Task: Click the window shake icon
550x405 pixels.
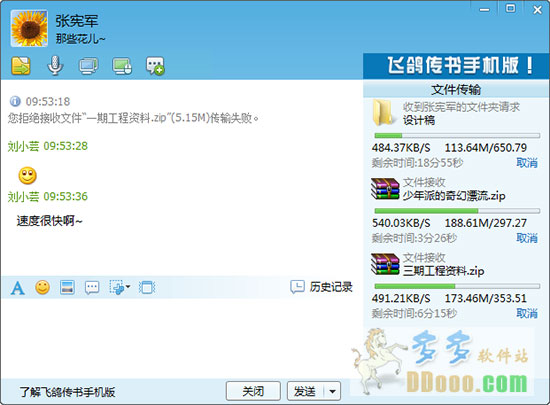Action: tap(147, 288)
